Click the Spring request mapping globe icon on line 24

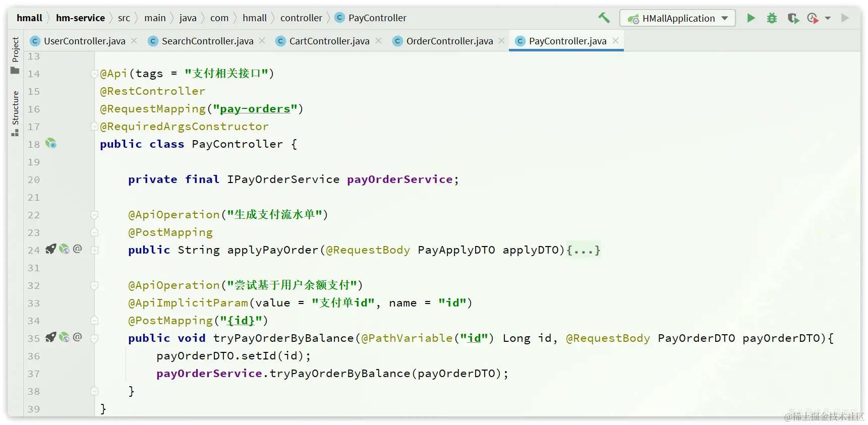(64, 249)
